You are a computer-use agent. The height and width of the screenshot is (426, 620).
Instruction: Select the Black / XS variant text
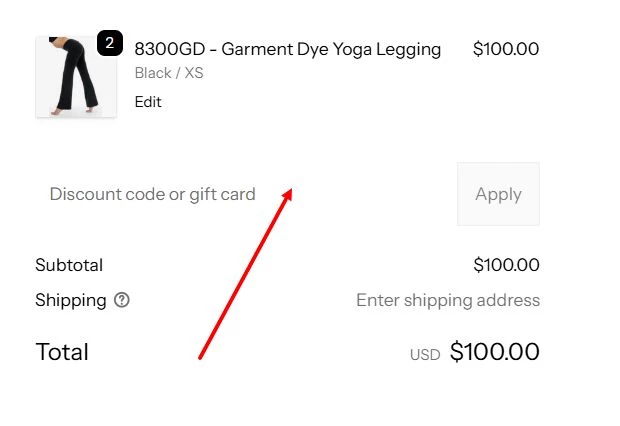tap(169, 73)
